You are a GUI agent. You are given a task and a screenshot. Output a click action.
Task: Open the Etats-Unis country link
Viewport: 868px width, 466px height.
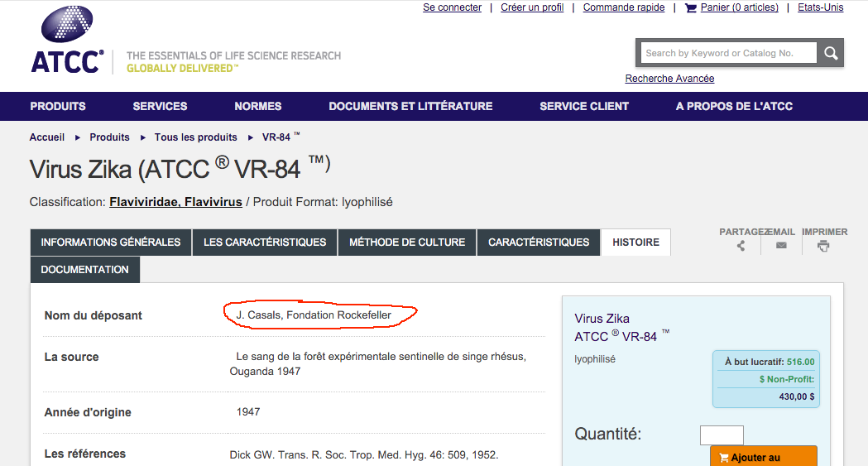tap(820, 7)
